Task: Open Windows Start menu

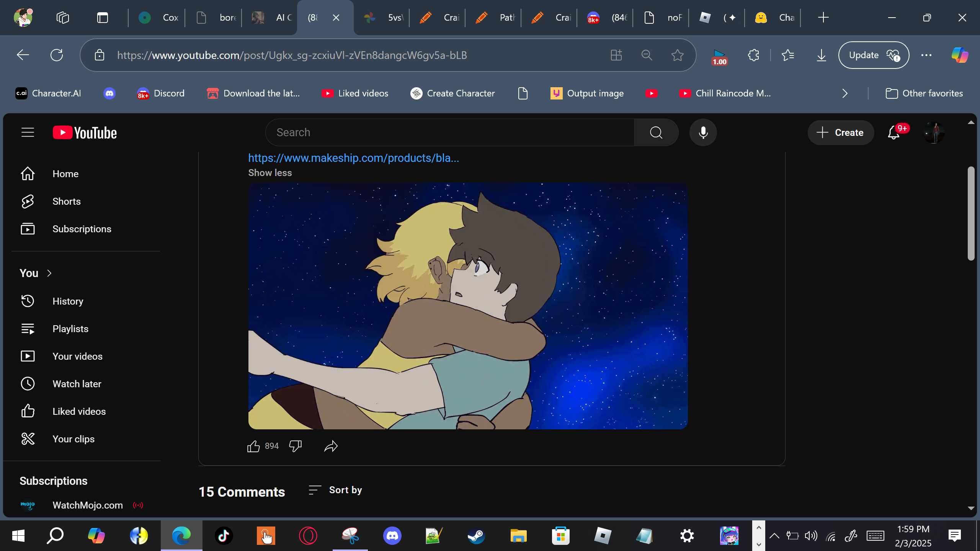Action: tap(18, 536)
